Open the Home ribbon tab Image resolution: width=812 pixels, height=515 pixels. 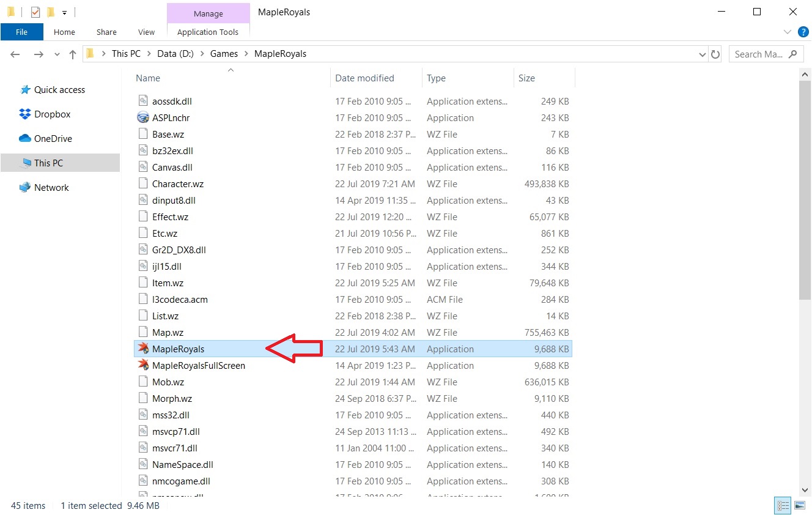64,32
